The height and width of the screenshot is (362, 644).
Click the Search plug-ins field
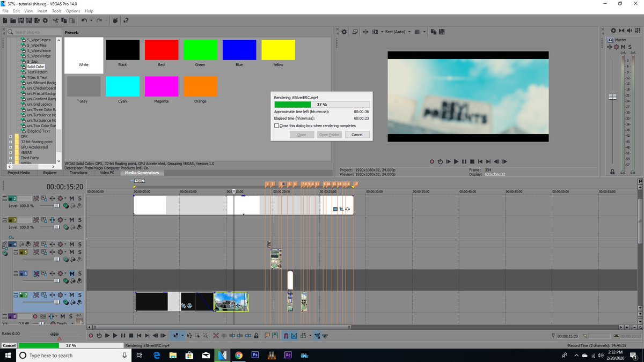click(35, 32)
